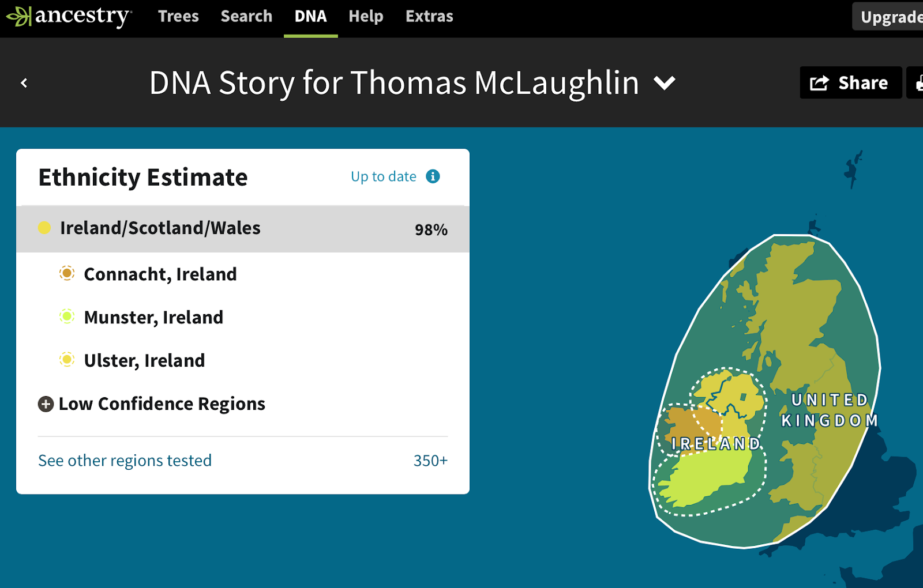Click the Connacht orange dotted circle icon
Screen dimensions: 923x588
click(67, 273)
